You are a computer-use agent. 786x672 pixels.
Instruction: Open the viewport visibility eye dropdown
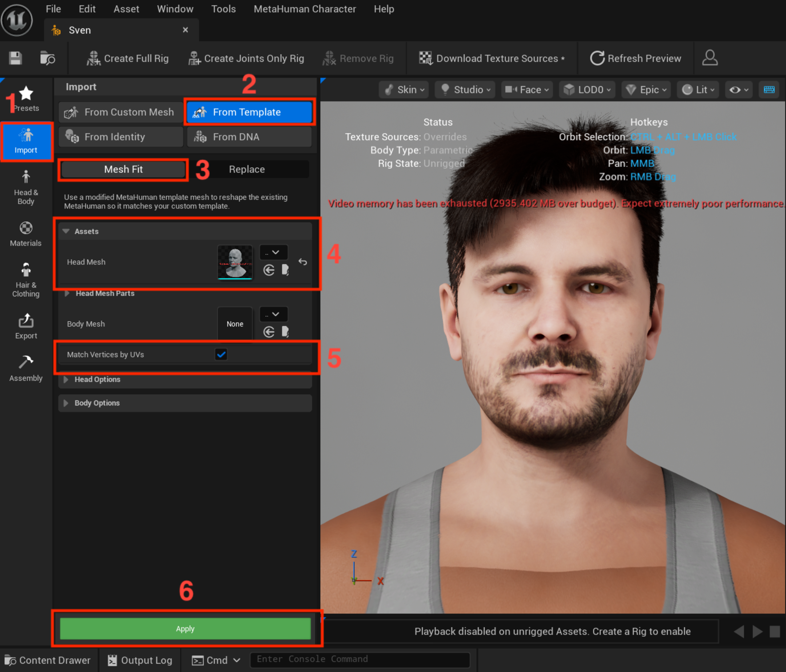[739, 89]
